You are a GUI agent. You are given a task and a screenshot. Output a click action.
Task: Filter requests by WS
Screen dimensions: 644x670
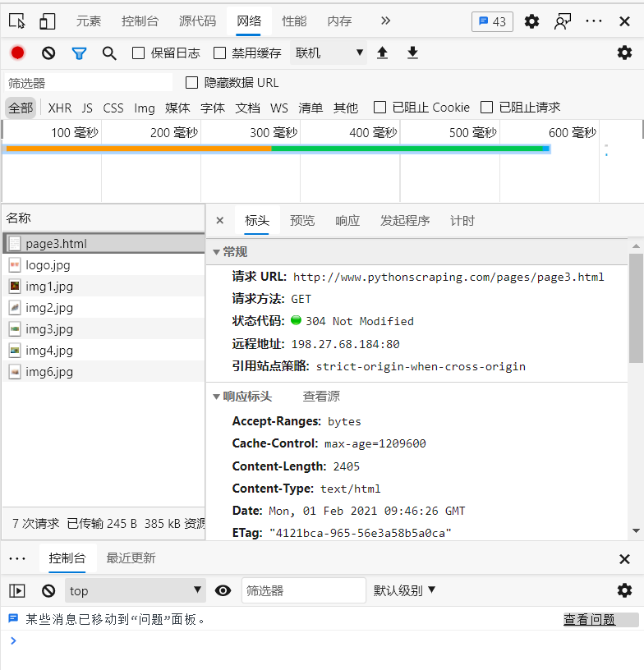(279, 108)
